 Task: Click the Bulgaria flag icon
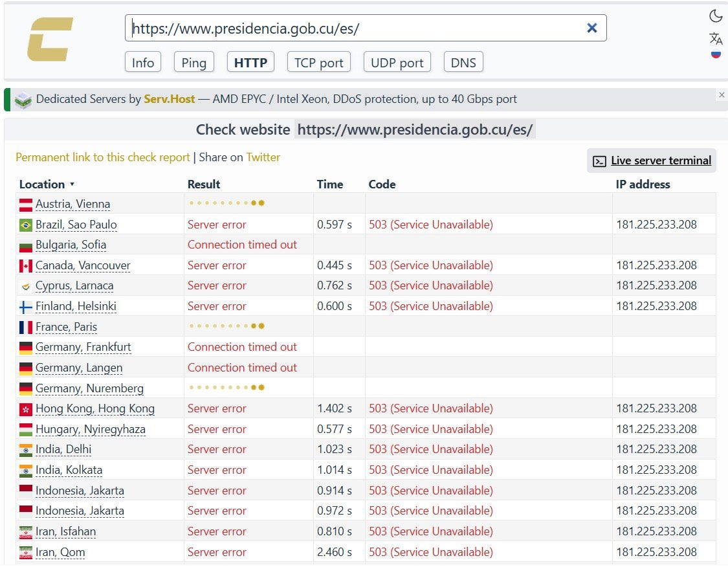point(25,246)
